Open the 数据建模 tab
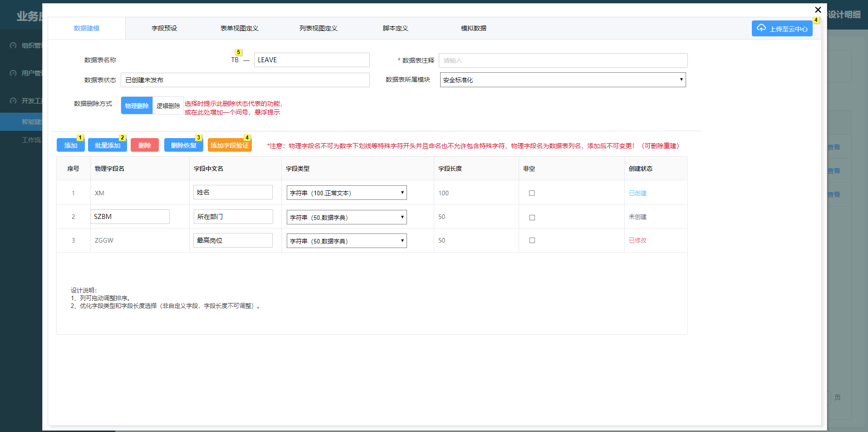The height and width of the screenshot is (432, 868). pyautogui.click(x=87, y=28)
